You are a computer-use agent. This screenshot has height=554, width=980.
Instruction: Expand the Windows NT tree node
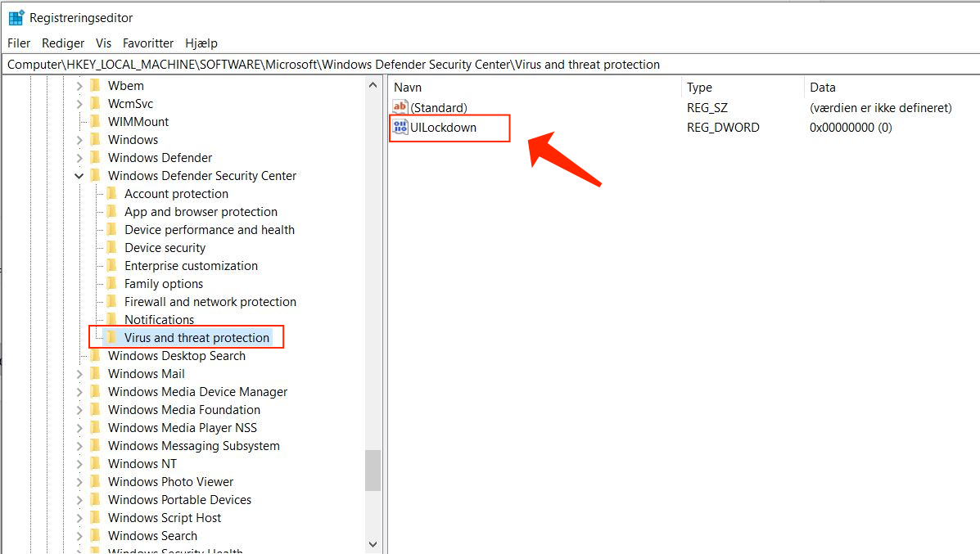pos(79,463)
